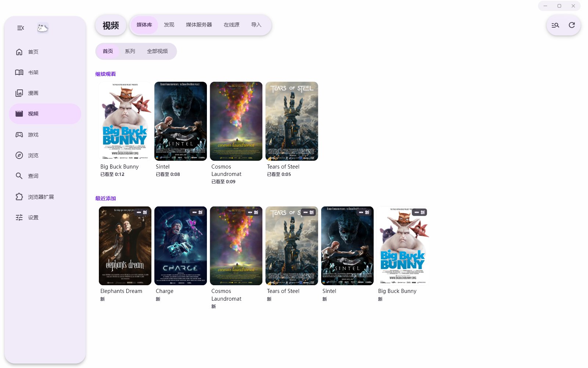Open 导入 import tab
Screen dimensions: 588x368
coord(256,25)
